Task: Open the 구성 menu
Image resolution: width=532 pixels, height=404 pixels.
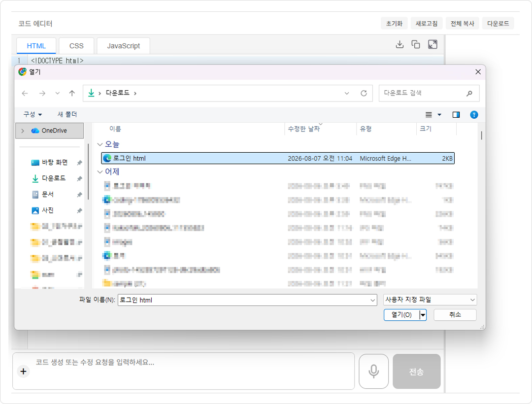Action: pyautogui.click(x=33, y=115)
